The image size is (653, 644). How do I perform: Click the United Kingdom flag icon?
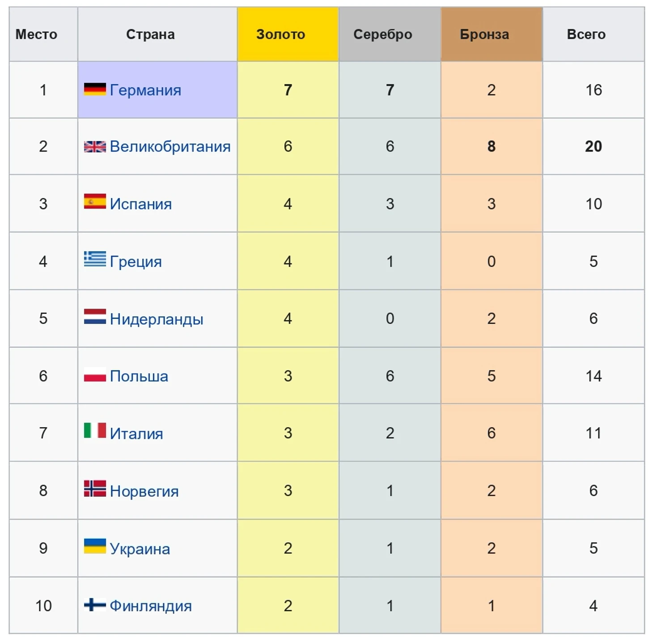pyautogui.click(x=95, y=147)
